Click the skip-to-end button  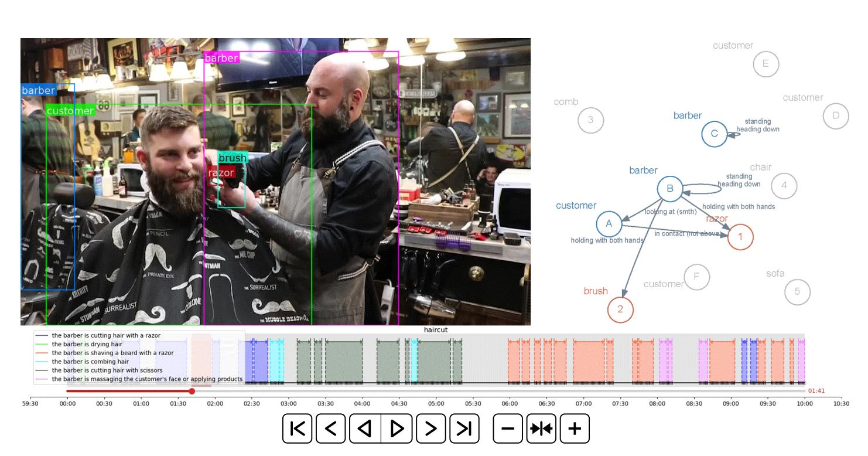pos(464,428)
